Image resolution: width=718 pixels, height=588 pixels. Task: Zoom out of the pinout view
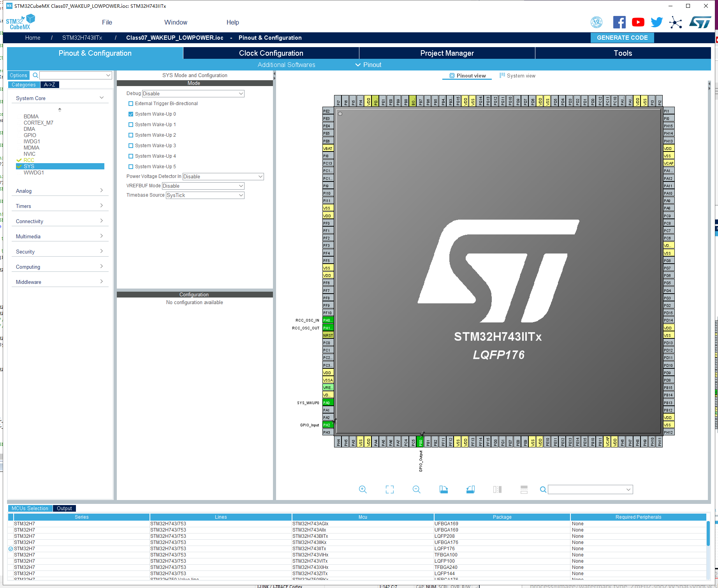point(416,489)
